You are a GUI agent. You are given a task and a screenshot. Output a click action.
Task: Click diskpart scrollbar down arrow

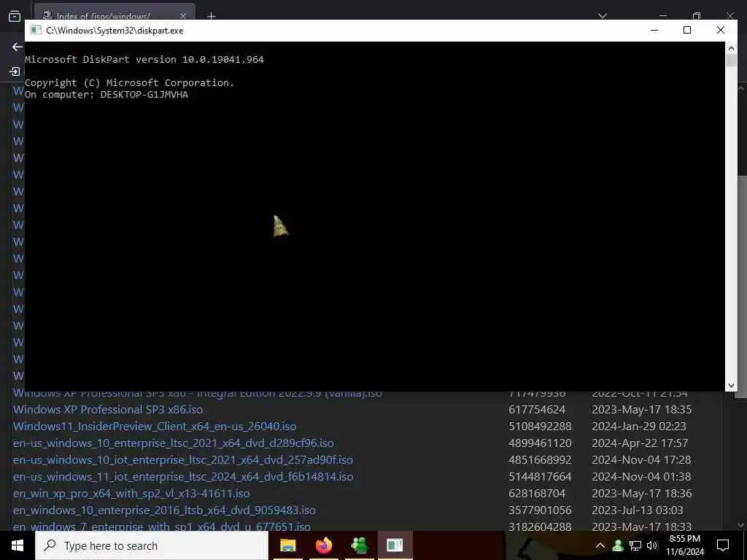click(x=731, y=385)
